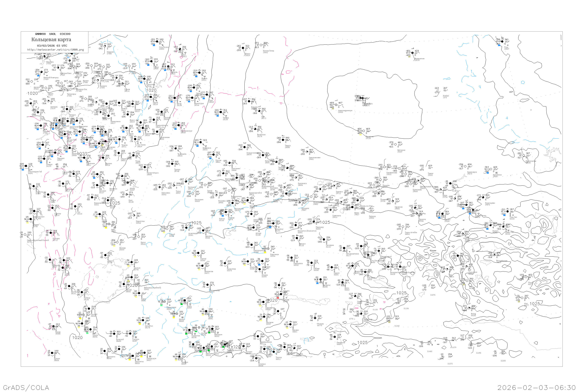588x392 pixels.
Task: Click the Семипалатинск filled station circle
Action: pyautogui.click(x=344, y=248)
